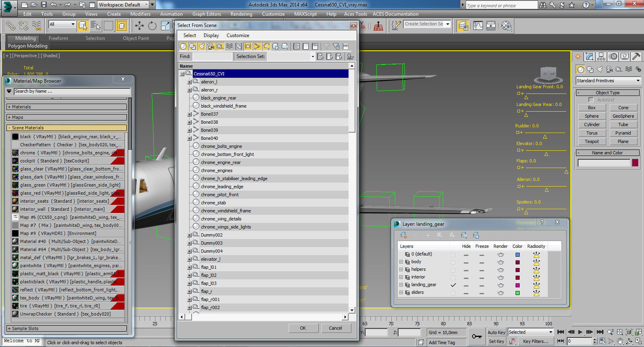The image size is (644, 347).
Task: Open the Graph Editors menu
Action: (206, 14)
